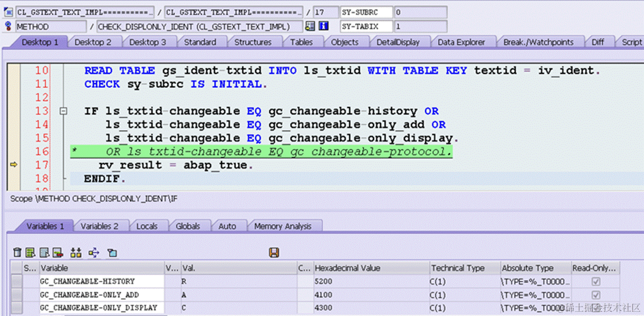This screenshot has width=644, height=316.
Task: Open the Tables tab
Action: 301,42
